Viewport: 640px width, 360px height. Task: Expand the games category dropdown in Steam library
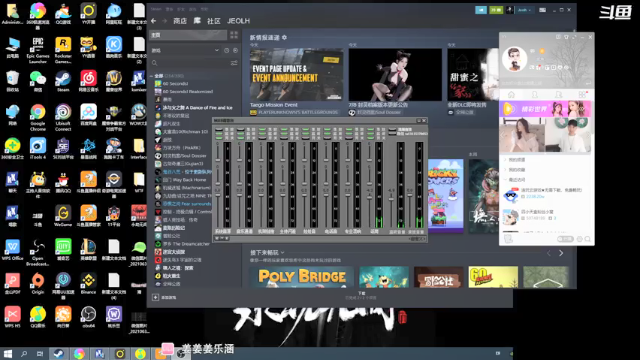click(x=217, y=50)
